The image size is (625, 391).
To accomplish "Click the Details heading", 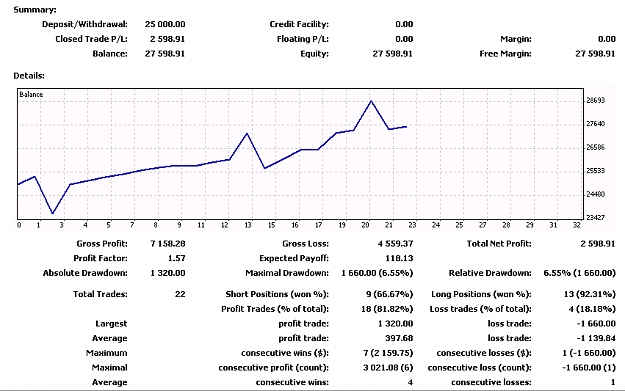I will (x=29, y=76).
